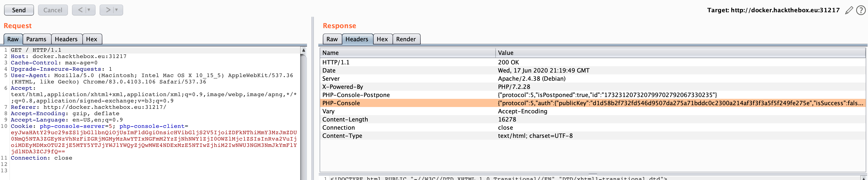
Task: Select the Content-Type header row
Action: (x=593, y=136)
